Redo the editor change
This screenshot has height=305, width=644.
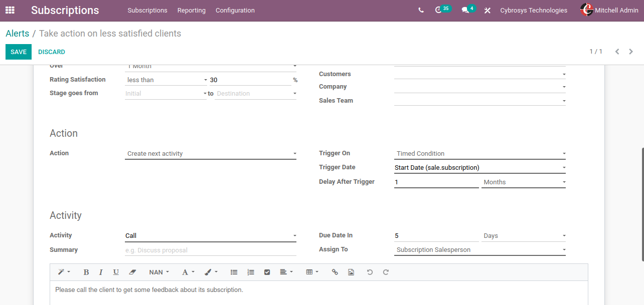pos(386,272)
